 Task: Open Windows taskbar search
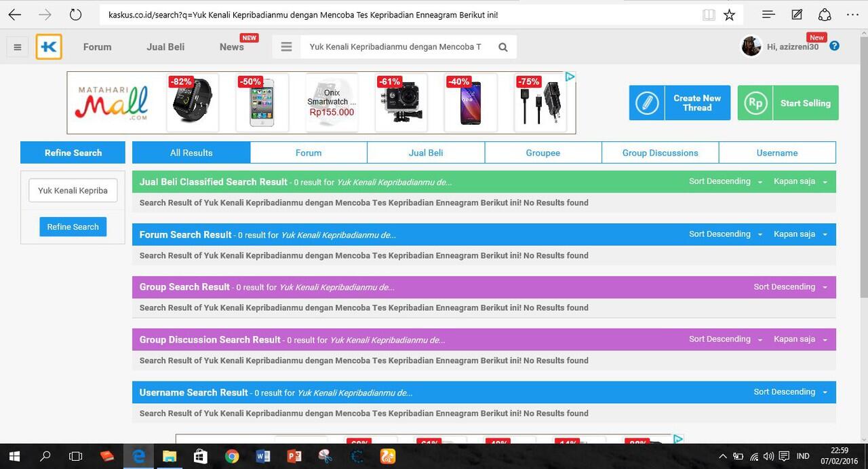click(45, 456)
